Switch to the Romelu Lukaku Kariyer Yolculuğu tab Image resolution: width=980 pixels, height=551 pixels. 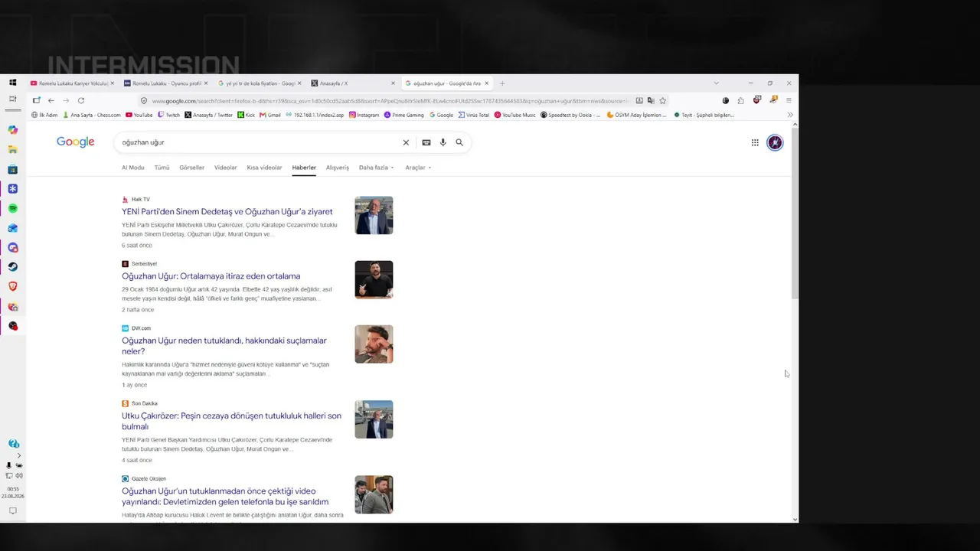72,83
